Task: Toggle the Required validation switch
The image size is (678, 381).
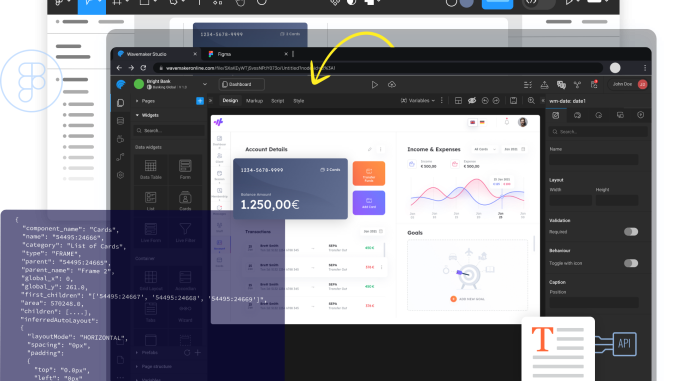Action: (631, 232)
